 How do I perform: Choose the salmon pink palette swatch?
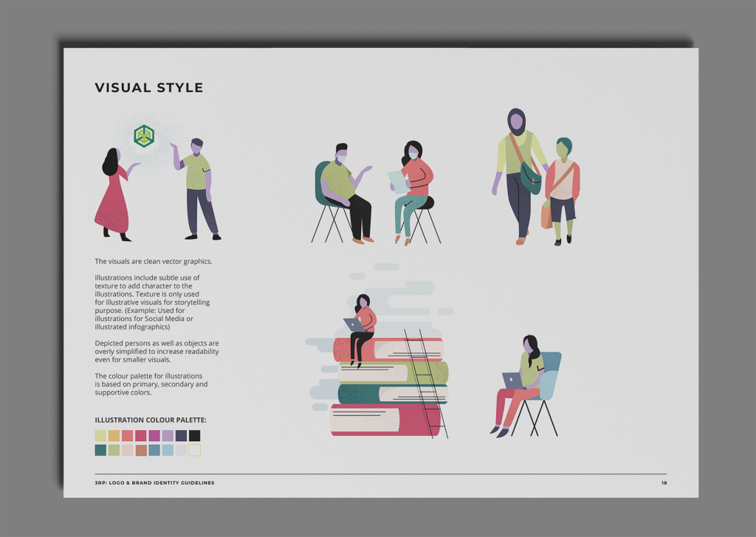pyautogui.click(x=127, y=436)
